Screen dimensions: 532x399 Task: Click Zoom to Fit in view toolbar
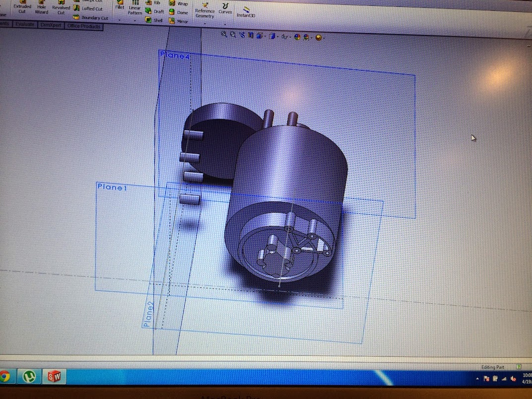click(x=224, y=34)
